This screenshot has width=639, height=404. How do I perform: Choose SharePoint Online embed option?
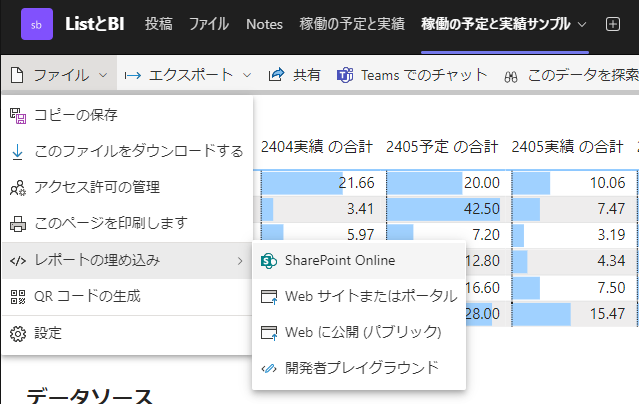coord(359,261)
